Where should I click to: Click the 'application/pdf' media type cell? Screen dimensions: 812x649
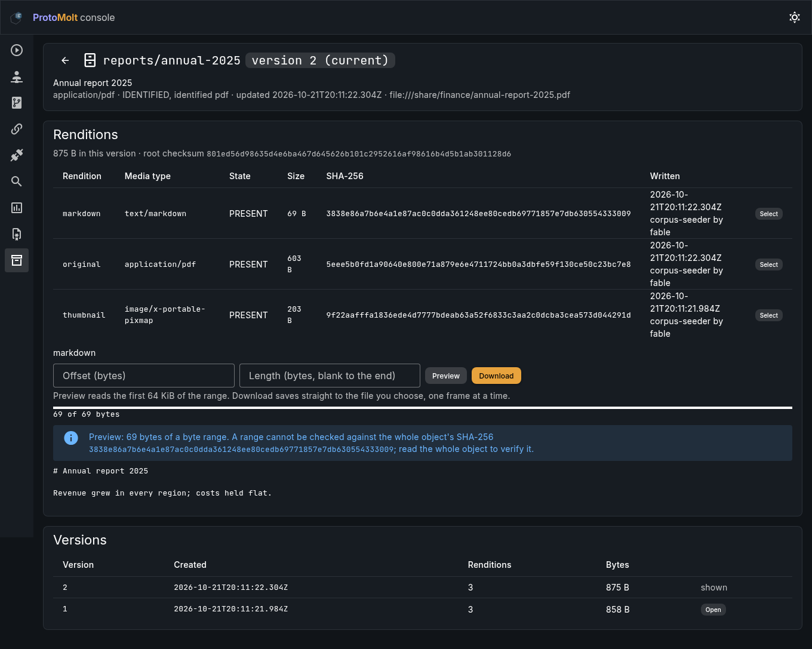pos(160,264)
